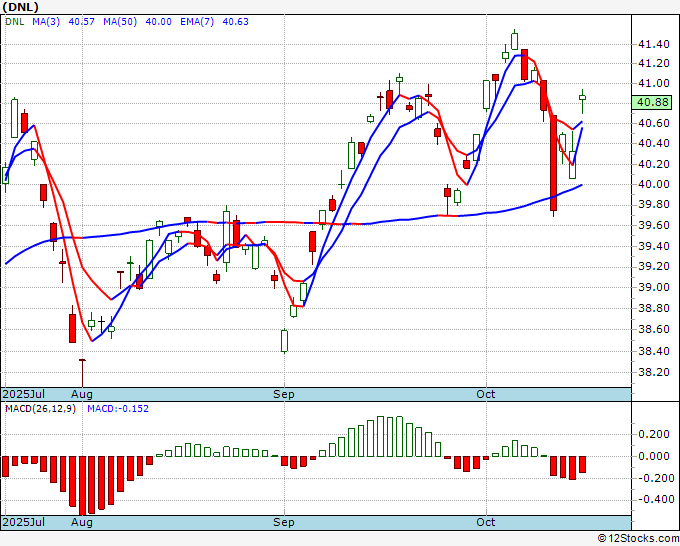Click the 39.80 price axis label
This screenshot has height=546, width=680.
(x=653, y=204)
